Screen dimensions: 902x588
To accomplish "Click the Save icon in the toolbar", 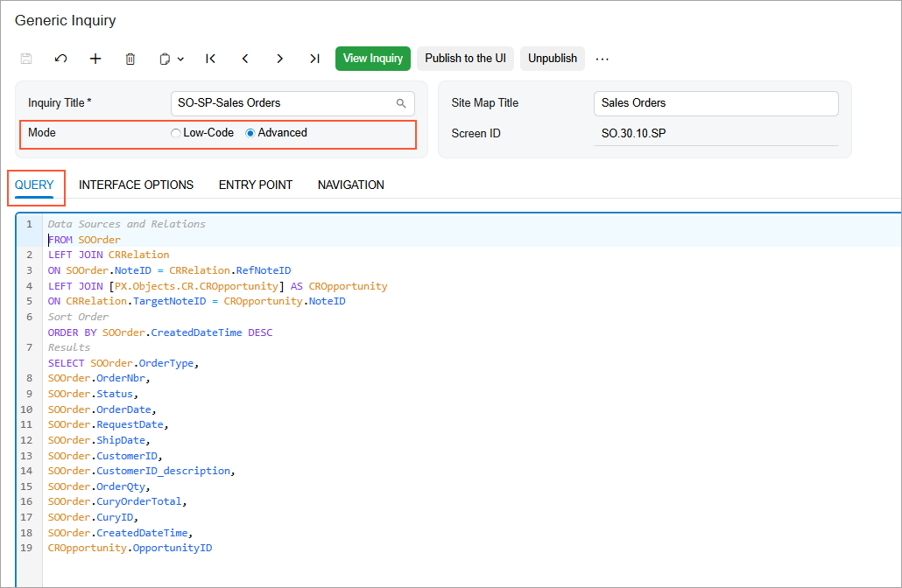I will click(x=26, y=59).
